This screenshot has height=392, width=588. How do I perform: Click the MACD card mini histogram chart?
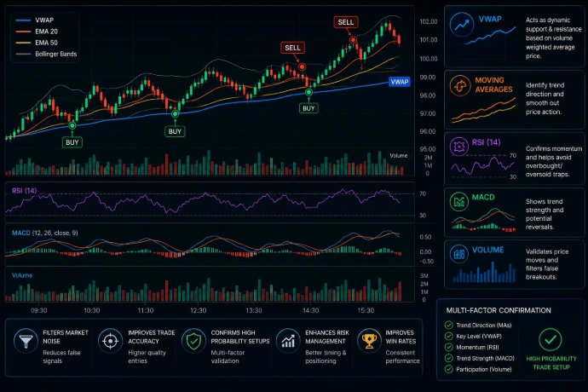tap(484, 220)
